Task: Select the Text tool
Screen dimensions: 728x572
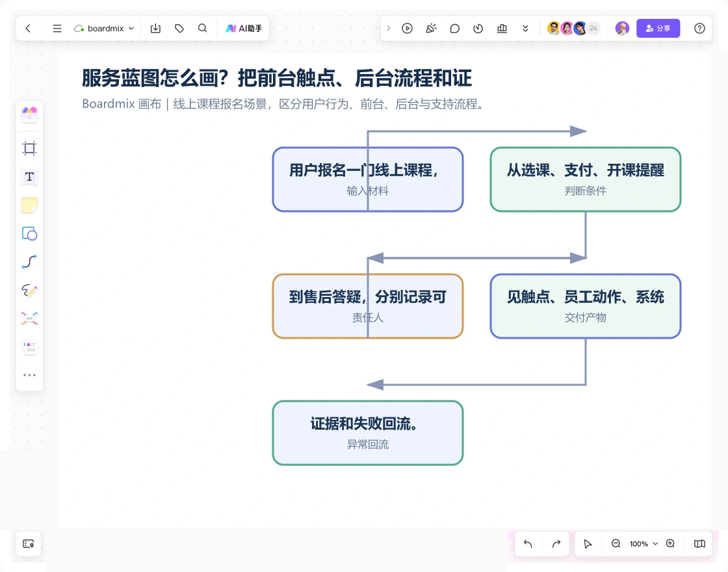Action: pyautogui.click(x=29, y=177)
